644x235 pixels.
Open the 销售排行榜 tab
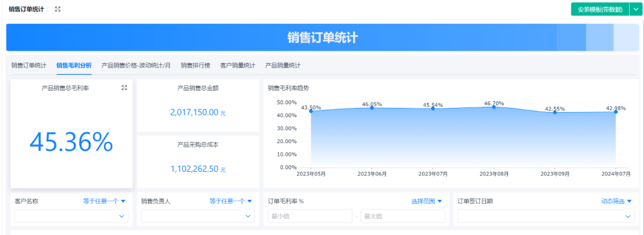pos(196,66)
